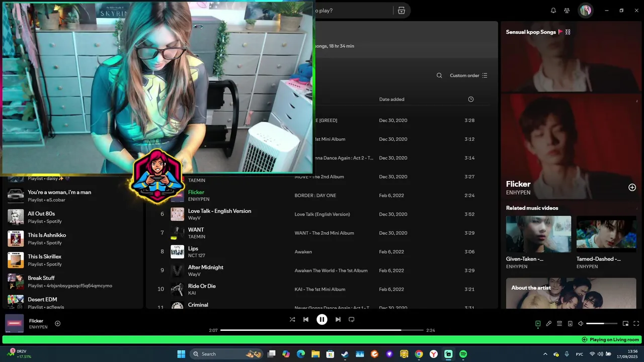Sort by duration clock icon
The height and width of the screenshot is (362, 644).
click(x=471, y=100)
